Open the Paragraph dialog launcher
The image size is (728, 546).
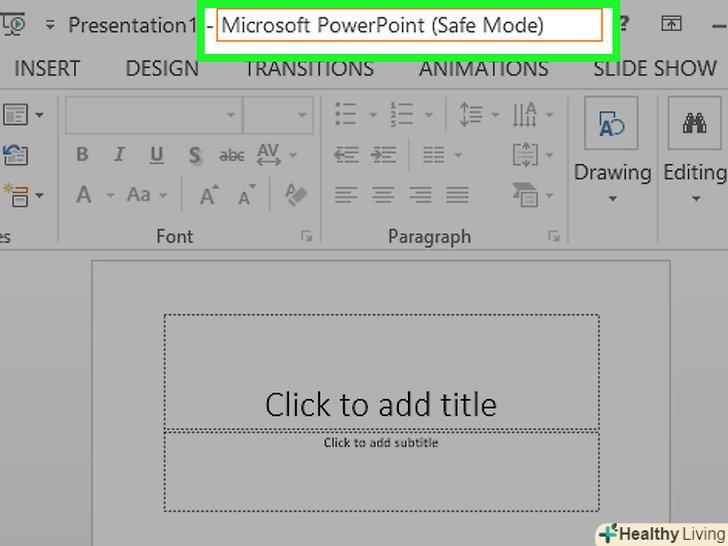554,236
